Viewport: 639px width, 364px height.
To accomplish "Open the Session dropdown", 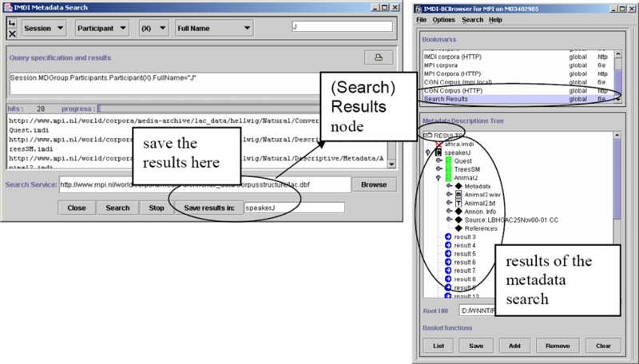I will 43,28.
